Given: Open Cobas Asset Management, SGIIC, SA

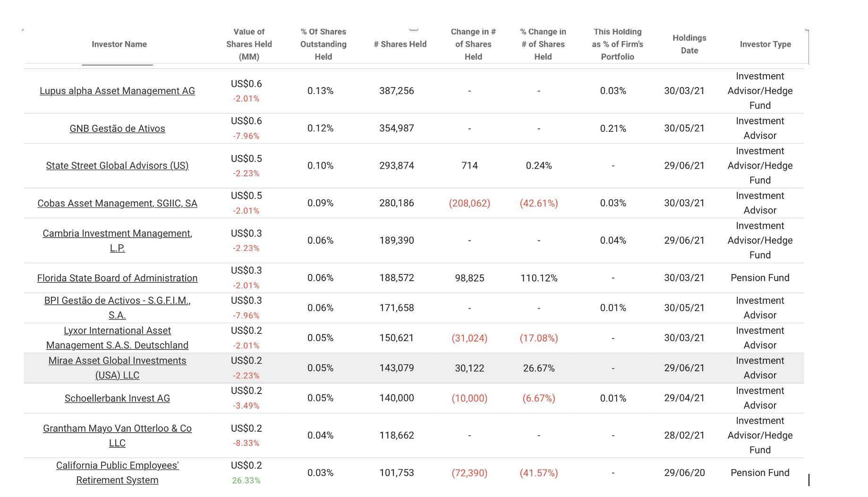Looking at the screenshot, I should click(117, 203).
